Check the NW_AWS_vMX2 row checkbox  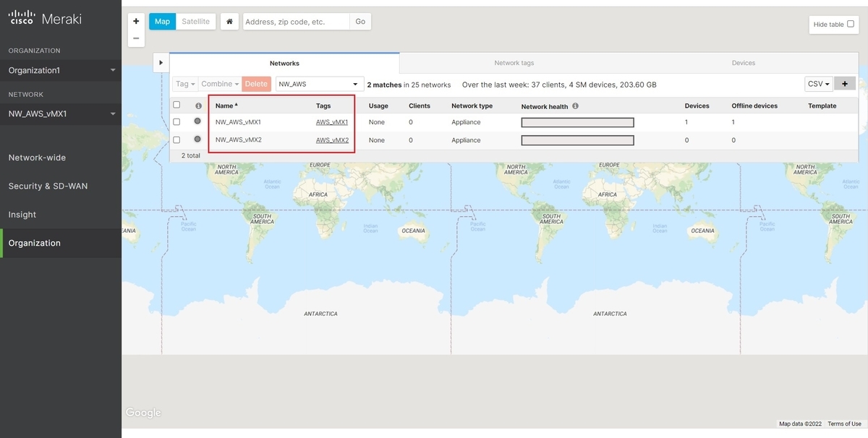[x=176, y=140]
